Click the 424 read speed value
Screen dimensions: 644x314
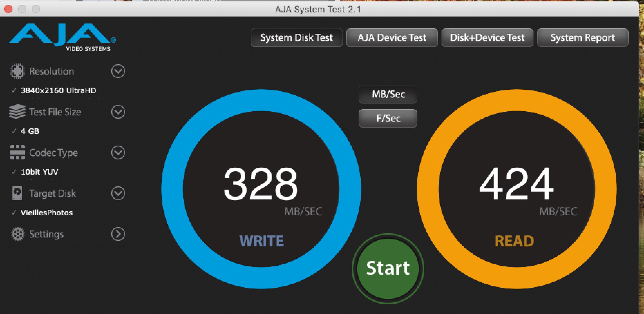pos(517,183)
